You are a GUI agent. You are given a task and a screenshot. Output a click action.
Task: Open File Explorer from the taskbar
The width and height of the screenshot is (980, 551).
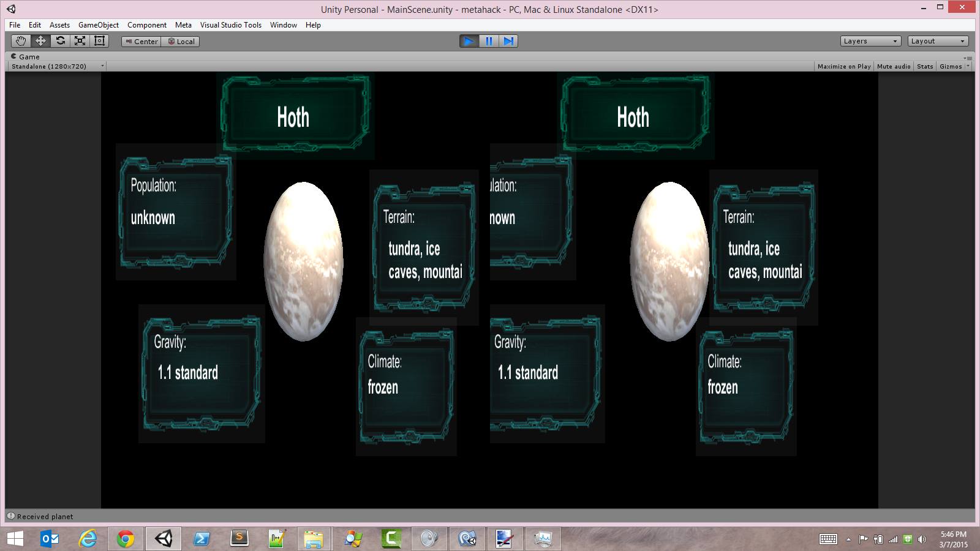[x=314, y=539]
